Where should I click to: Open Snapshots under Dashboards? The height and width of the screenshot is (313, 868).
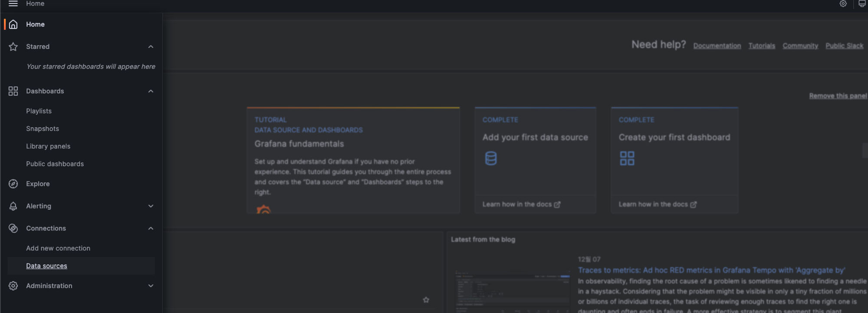coord(43,129)
